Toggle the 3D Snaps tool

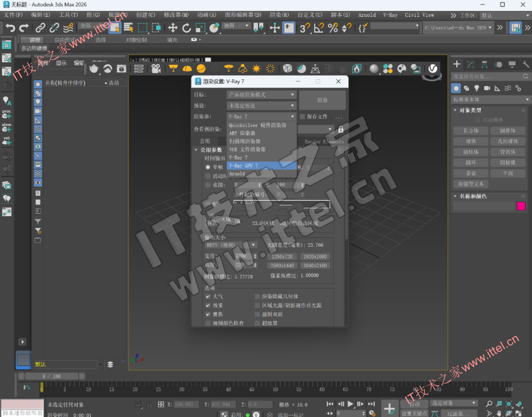(x=305, y=28)
